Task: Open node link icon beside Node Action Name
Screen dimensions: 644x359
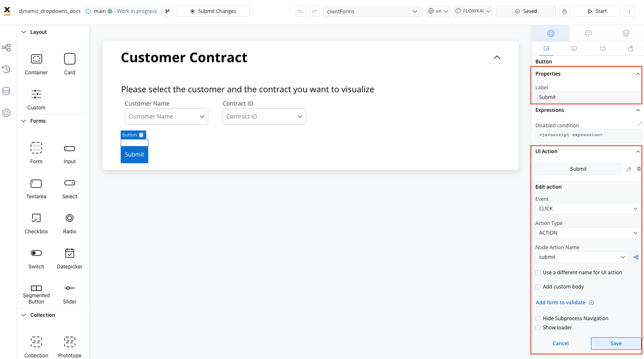Action: (636, 257)
